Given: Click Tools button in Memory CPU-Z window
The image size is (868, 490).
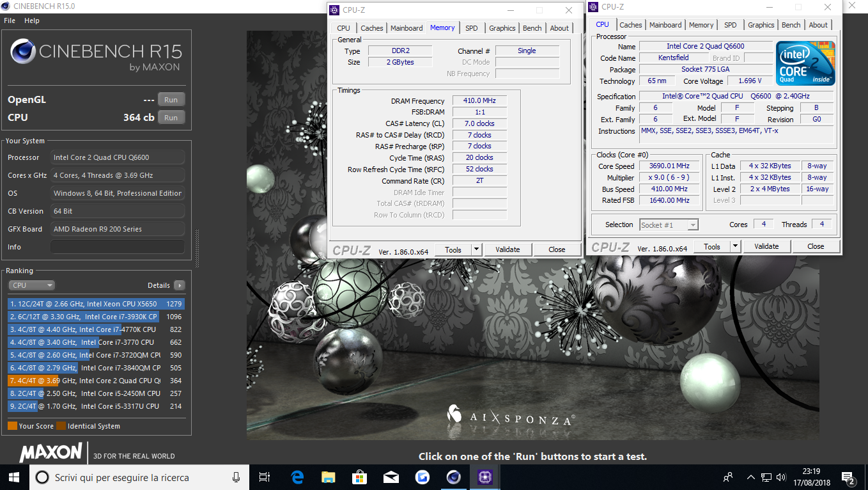Looking at the screenshot, I should click(x=453, y=249).
